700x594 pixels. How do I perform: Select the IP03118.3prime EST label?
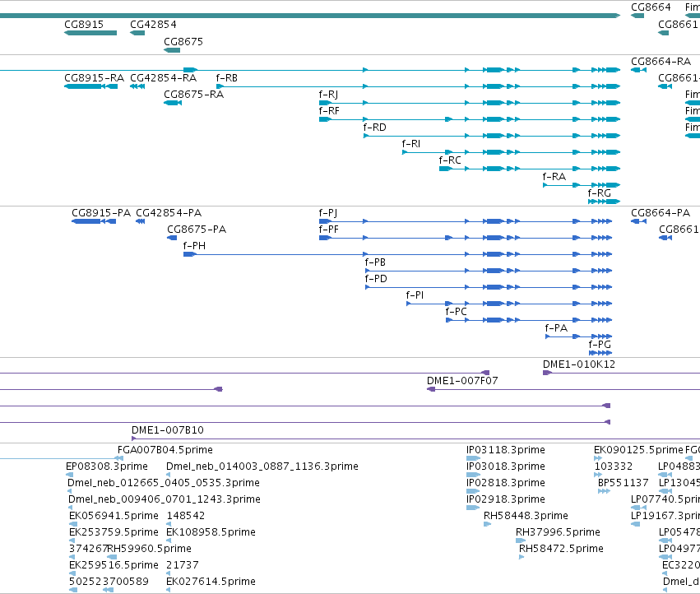506,450
